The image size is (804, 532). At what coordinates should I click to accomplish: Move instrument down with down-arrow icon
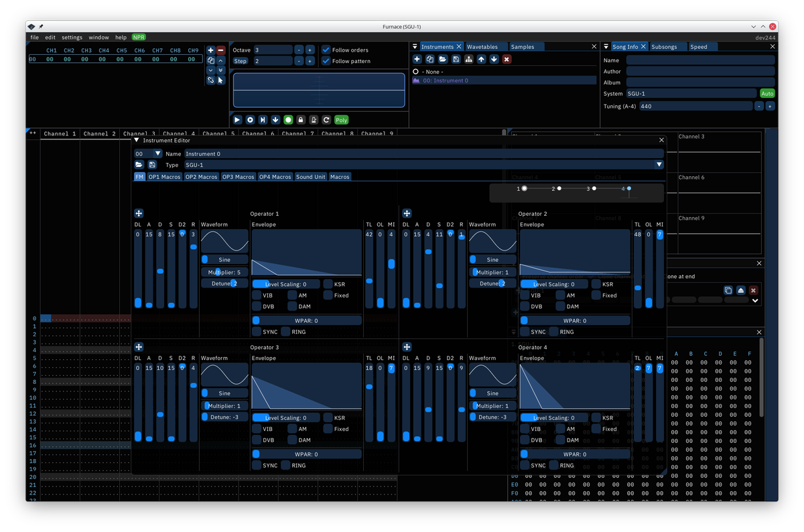494,60
